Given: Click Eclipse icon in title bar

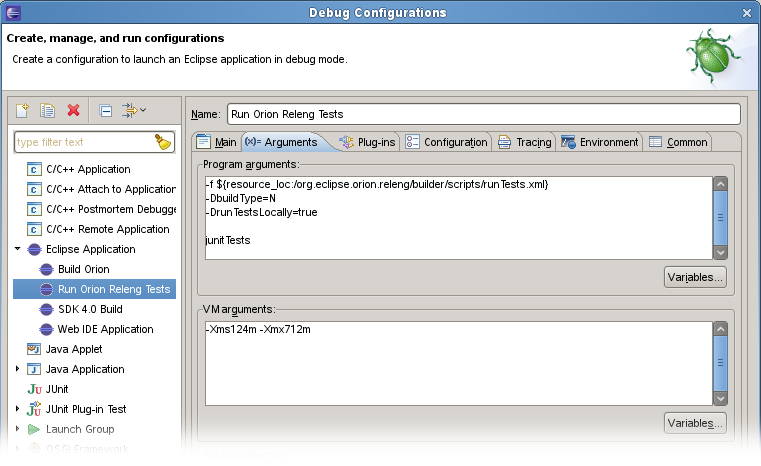Looking at the screenshot, I should [x=13, y=13].
